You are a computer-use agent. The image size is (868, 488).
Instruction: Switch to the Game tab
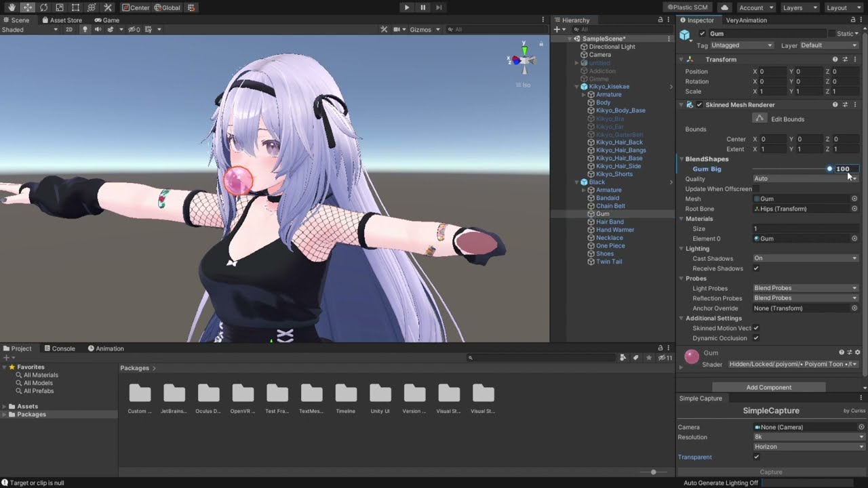[107, 20]
